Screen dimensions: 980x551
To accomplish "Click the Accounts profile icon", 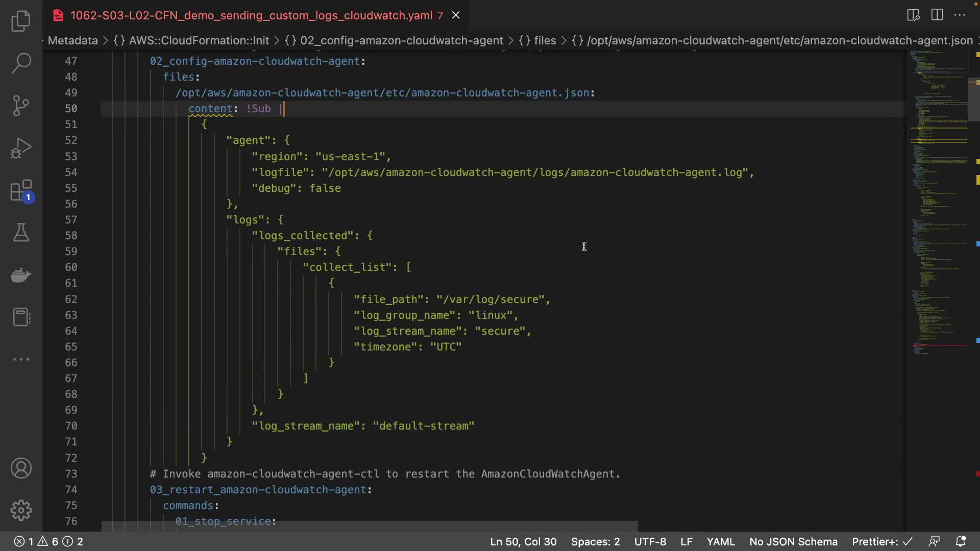I will click(21, 468).
